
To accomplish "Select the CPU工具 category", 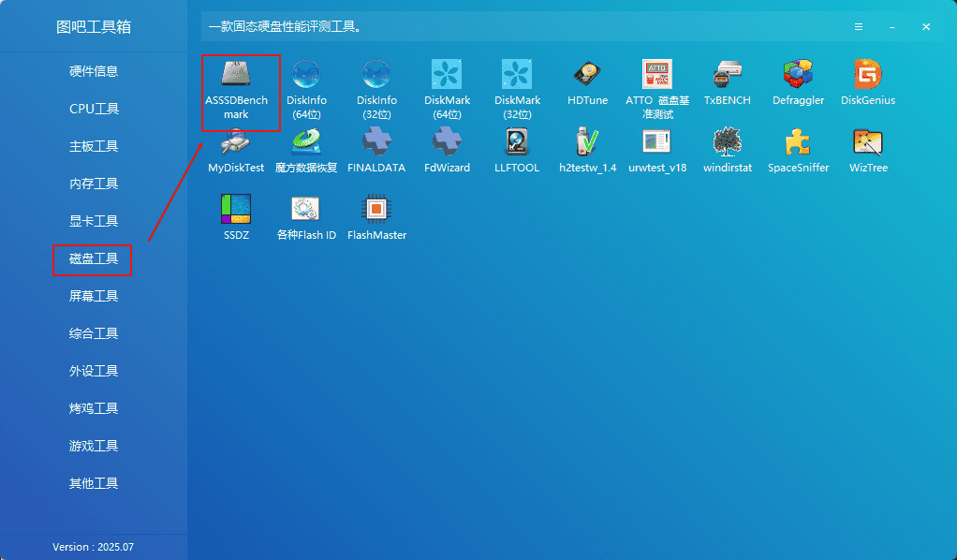I will (x=94, y=109).
